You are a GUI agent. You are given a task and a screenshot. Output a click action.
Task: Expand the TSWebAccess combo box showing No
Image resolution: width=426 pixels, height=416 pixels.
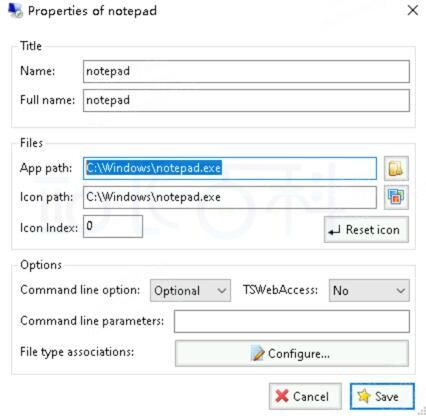click(369, 291)
